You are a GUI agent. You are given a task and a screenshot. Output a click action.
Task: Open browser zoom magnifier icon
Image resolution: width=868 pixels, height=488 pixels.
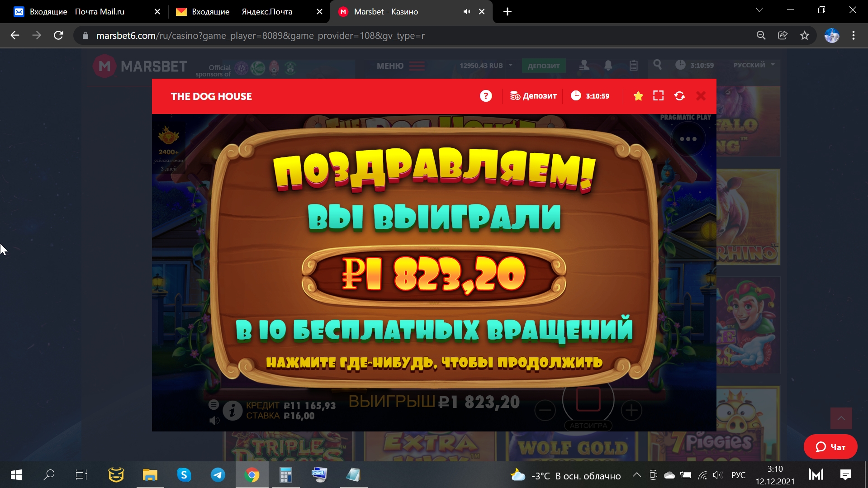(x=761, y=35)
